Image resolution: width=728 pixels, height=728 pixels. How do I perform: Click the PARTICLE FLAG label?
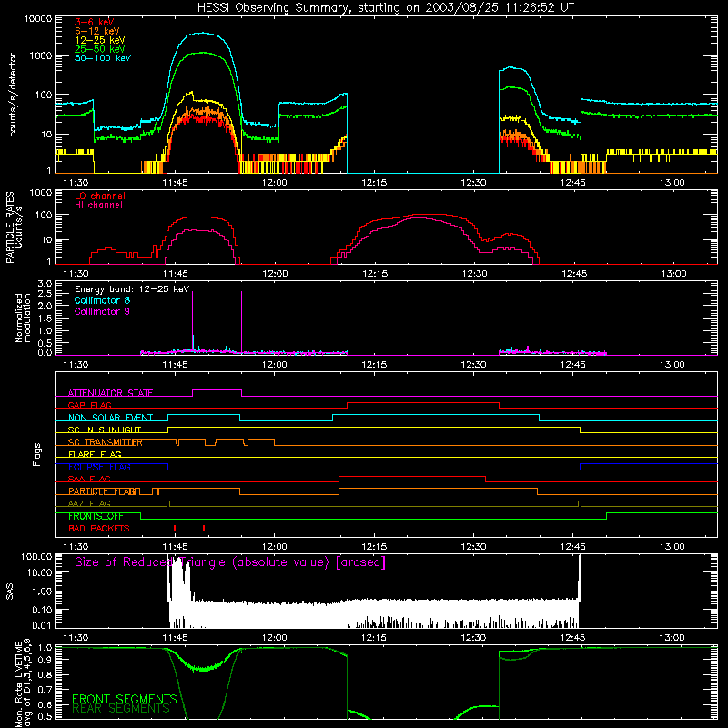(103, 491)
